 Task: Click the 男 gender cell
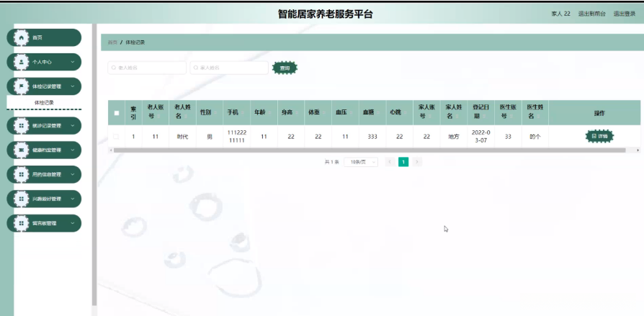pos(210,137)
